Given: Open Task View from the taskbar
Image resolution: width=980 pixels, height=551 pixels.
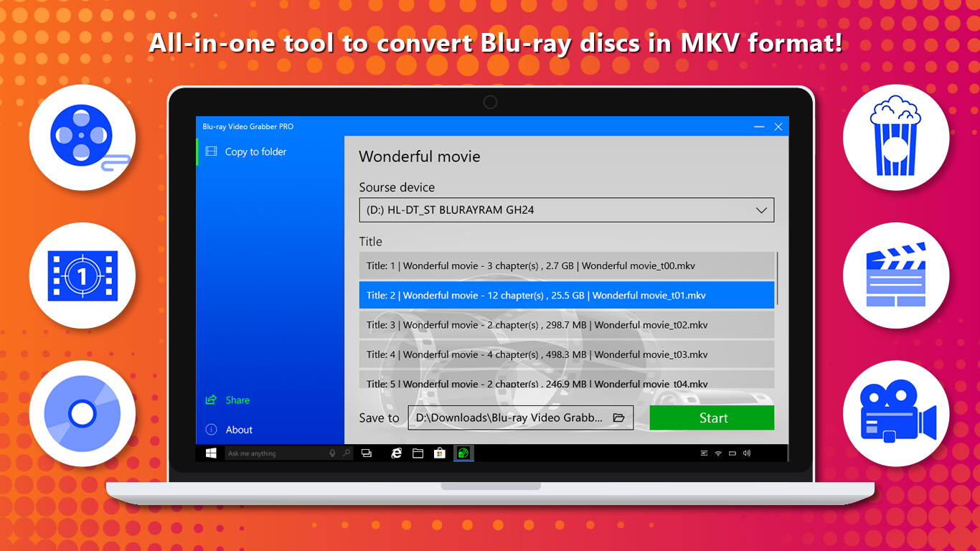Looking at the screenshot, I should pos(366,453).
